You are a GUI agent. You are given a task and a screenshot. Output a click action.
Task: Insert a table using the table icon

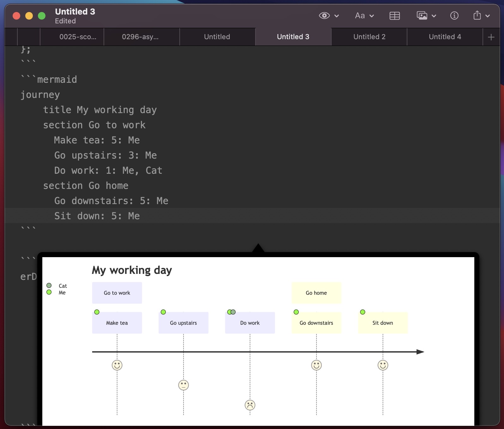[394, 16]
